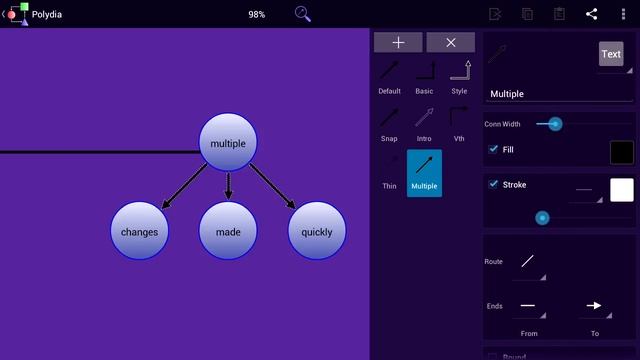
Task: Select the arrow from multiple to quickly
Action: (x=272, y=186)
